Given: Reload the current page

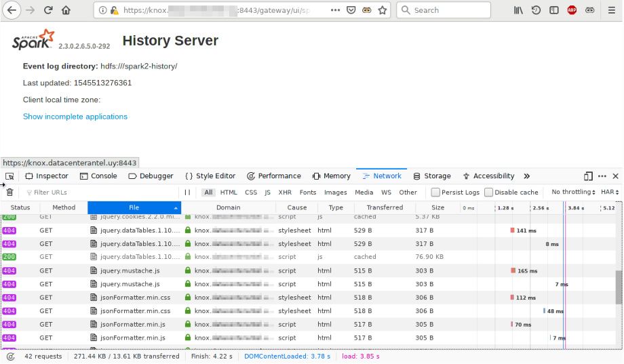Looking at the screenshot, I should 48,10.
